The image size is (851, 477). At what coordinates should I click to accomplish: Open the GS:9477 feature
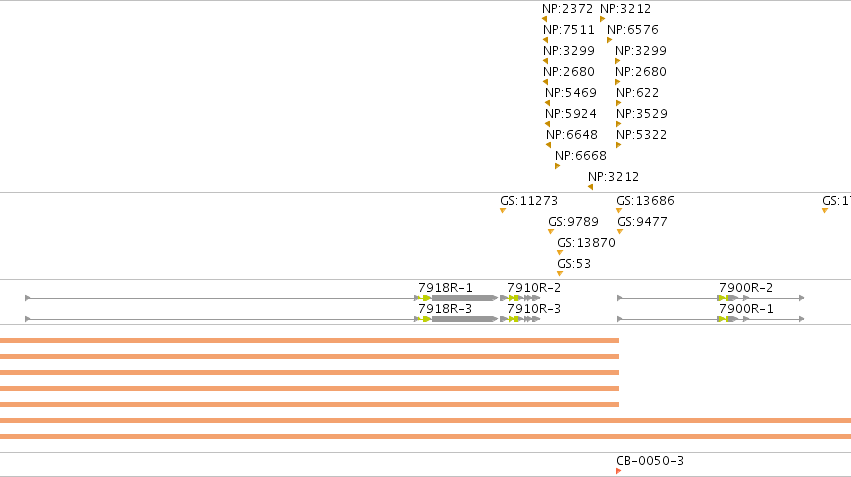click(643, 222)
